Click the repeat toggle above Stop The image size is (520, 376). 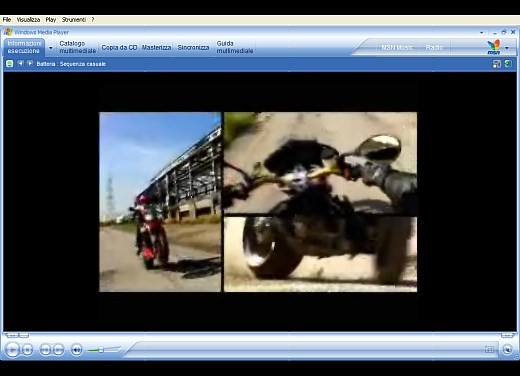tap(24, 335)
